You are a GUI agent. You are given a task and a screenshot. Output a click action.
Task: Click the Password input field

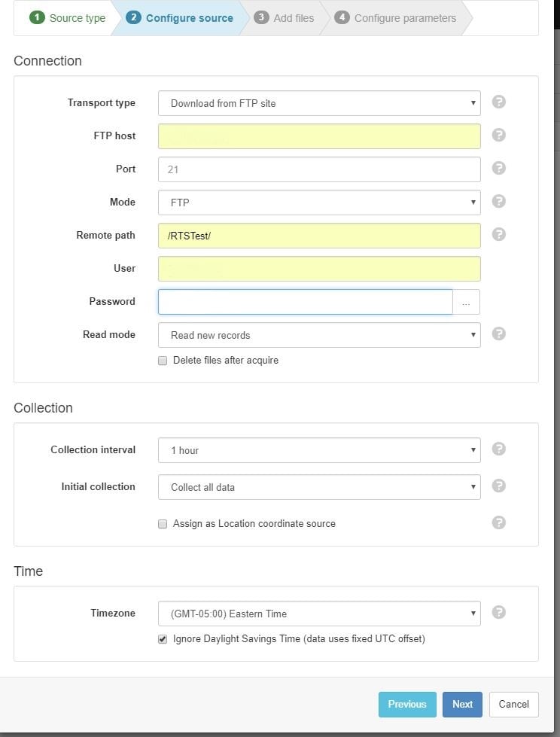[x=304, y=301]
